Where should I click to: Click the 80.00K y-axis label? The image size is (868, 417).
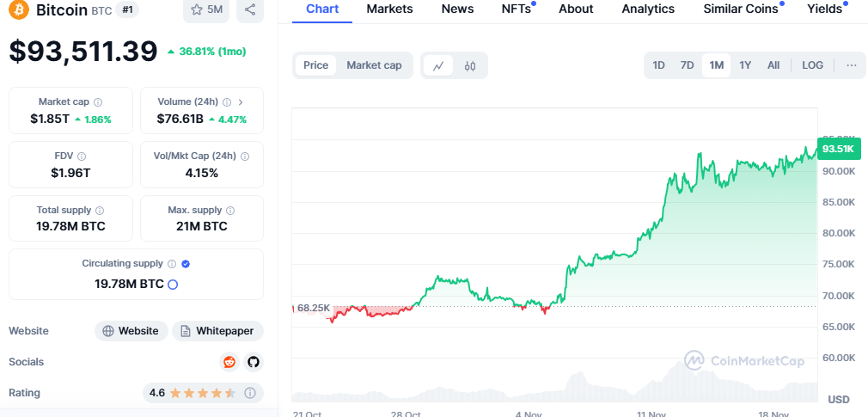click(839, 233)
